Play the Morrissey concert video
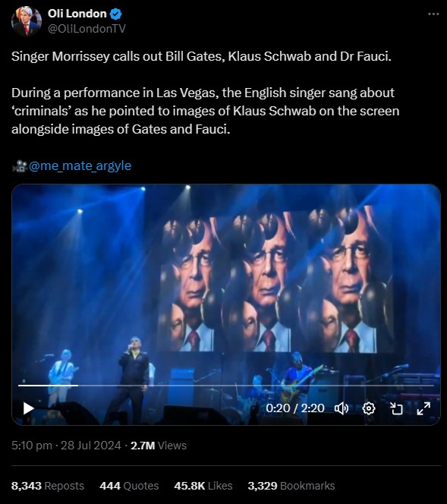 click(29, 408)
